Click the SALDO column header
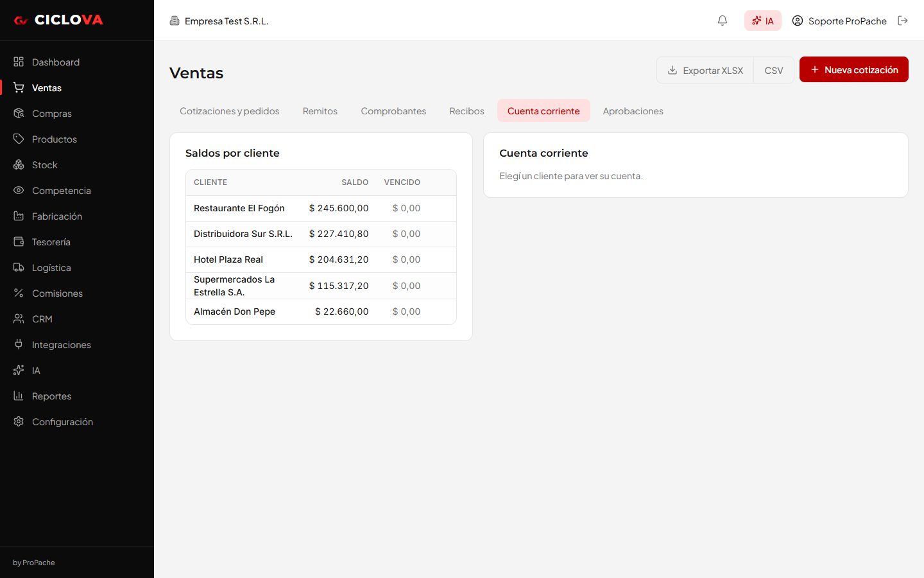The width and height of the screenshot is (924, 578). click(355, 182)
